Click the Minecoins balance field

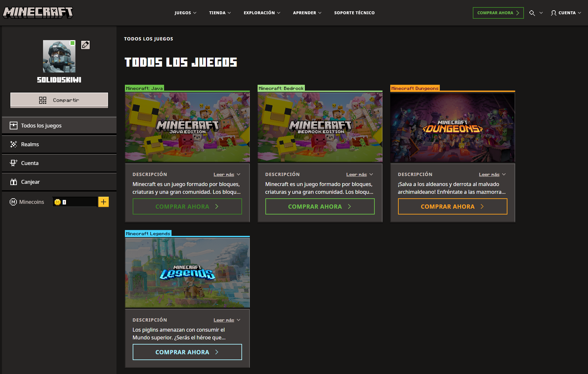[75, 202]
